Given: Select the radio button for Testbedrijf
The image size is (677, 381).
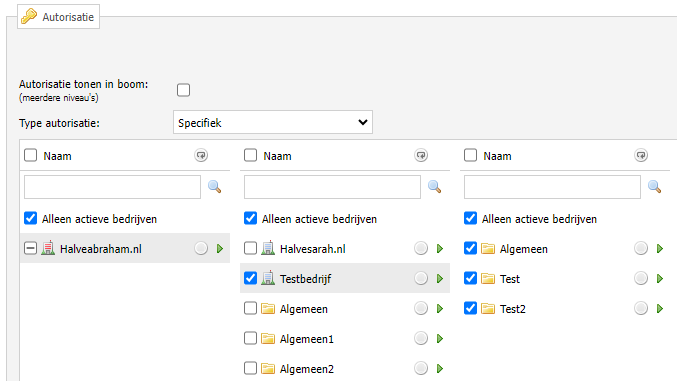Looking at the screenshot, I should [421, 278].
